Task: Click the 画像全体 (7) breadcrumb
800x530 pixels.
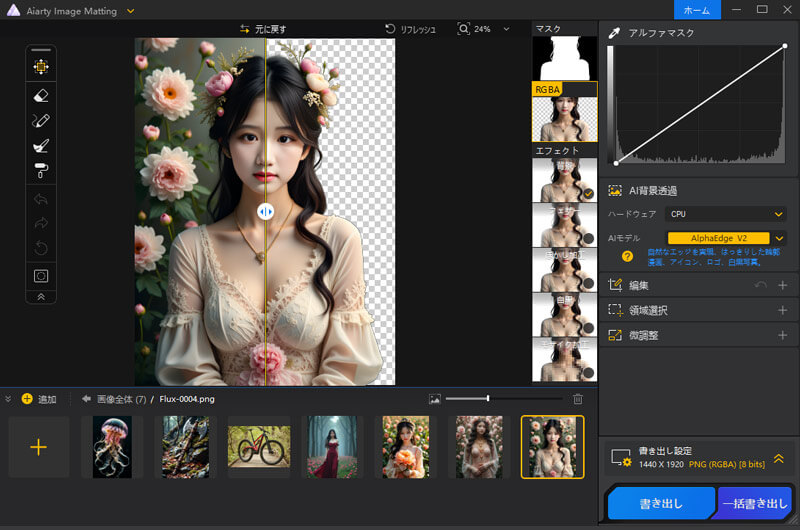Action: point(122,399)
